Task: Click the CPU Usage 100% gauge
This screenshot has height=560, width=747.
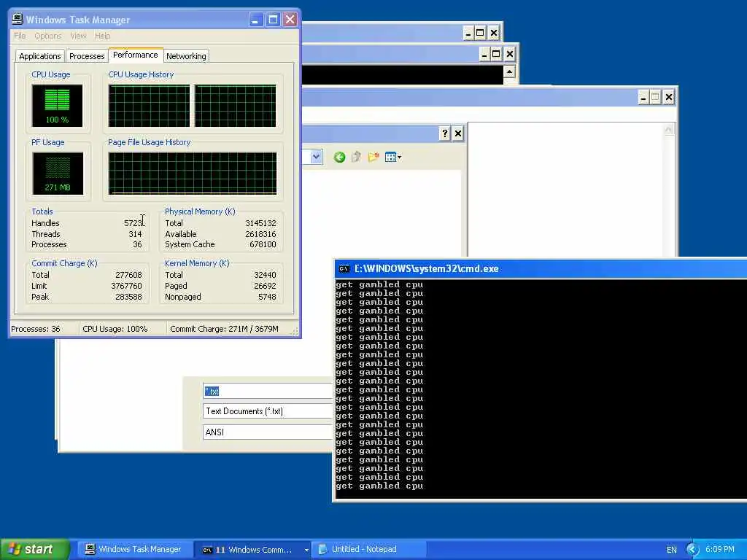Action: pyautogui.click(x=57, y=105)
